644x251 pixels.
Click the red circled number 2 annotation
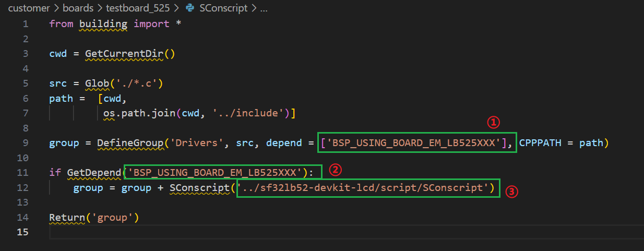coord(336,170)
